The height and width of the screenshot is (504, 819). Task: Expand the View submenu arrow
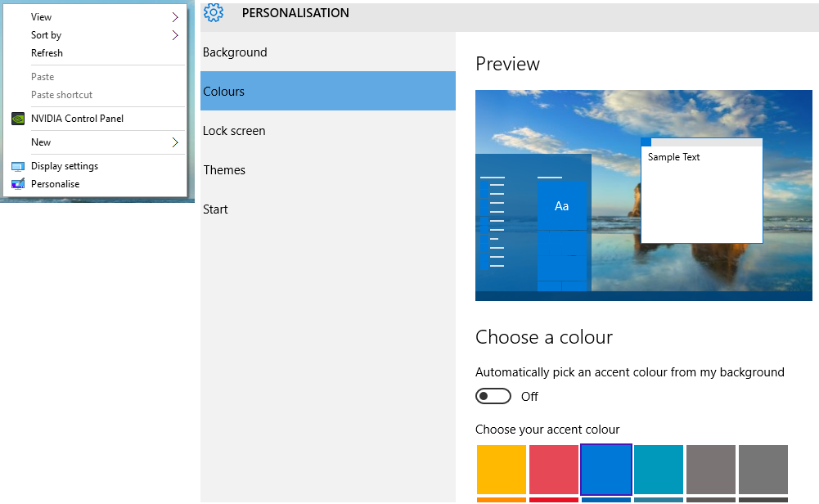point(175,17)
